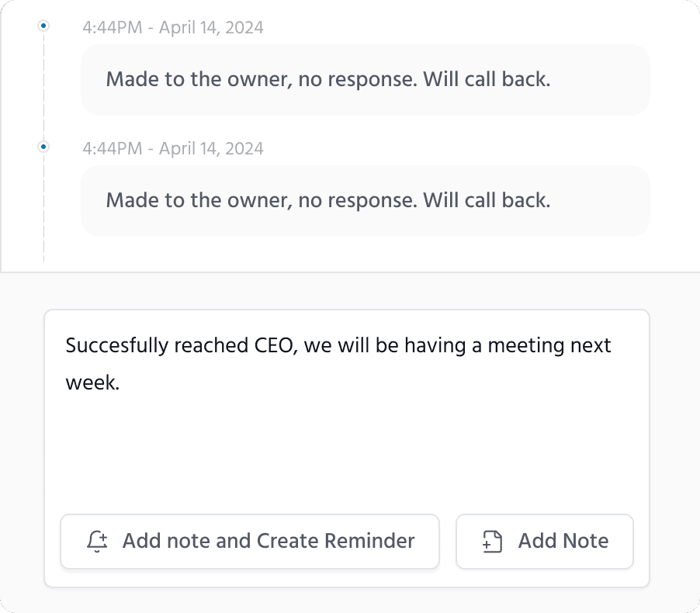The height and width of the screenshot is (613, 700).
Task: Open the second 'Made to the owner' note
Action: coord(365,200)
